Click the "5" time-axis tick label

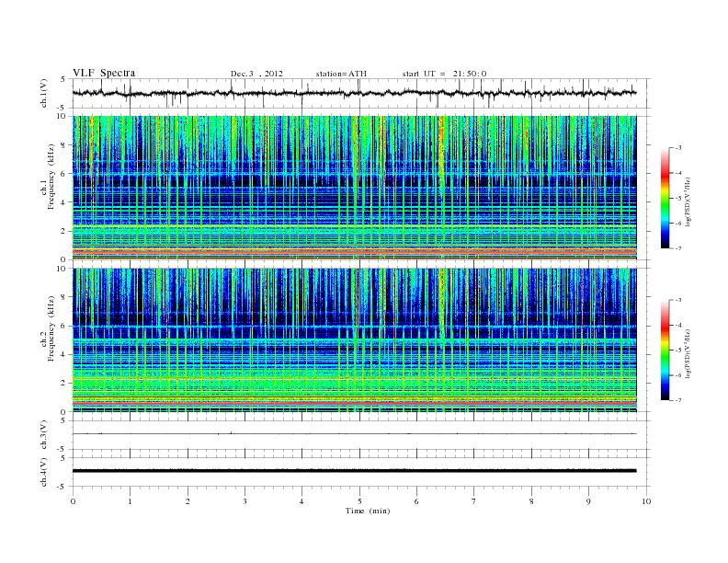click(x=359, y=501)
